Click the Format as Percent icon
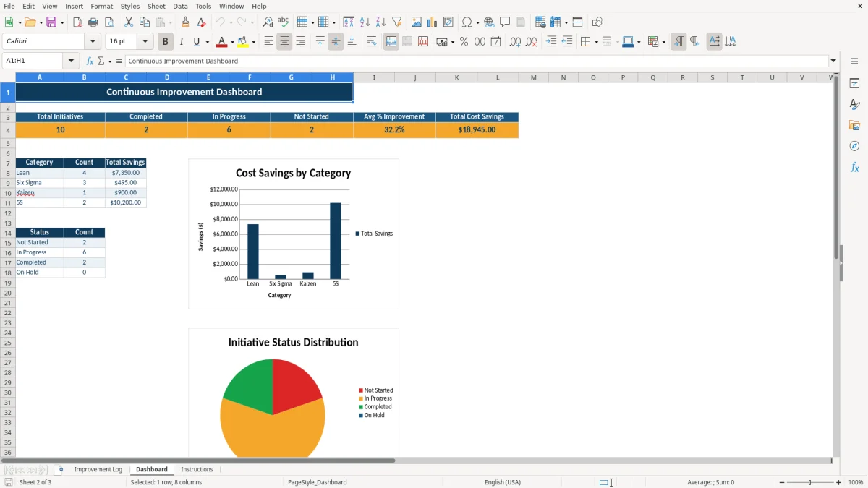The width and height of the screenshot is (868, 488). pos(464,42)
